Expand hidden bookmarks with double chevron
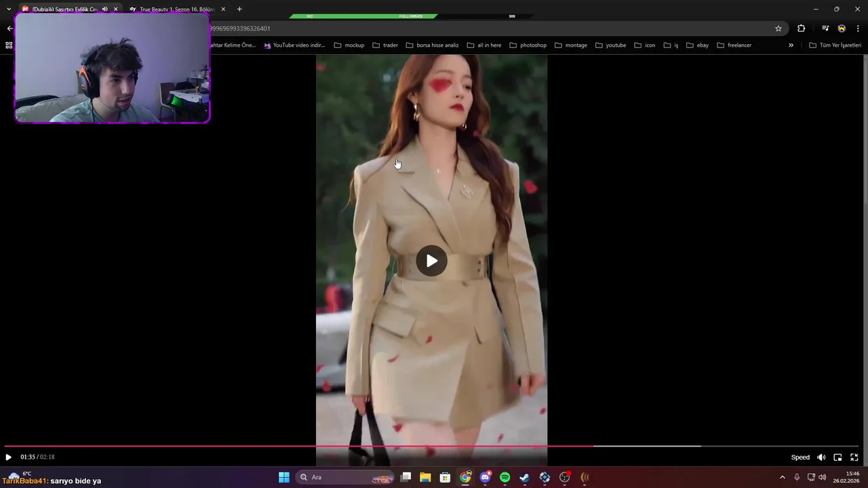Screen dimensions: 868x488 pyautogui.click(x=791, y=45)
